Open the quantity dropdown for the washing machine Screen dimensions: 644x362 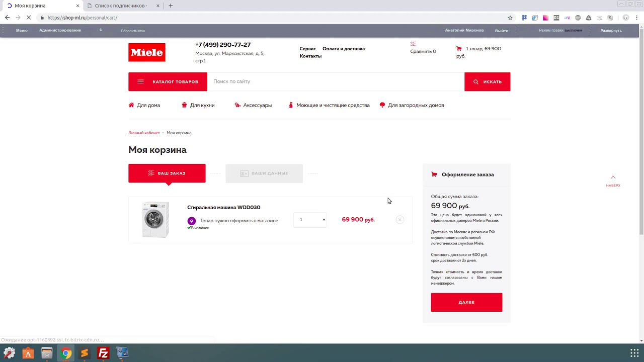[x=310, y=220]
